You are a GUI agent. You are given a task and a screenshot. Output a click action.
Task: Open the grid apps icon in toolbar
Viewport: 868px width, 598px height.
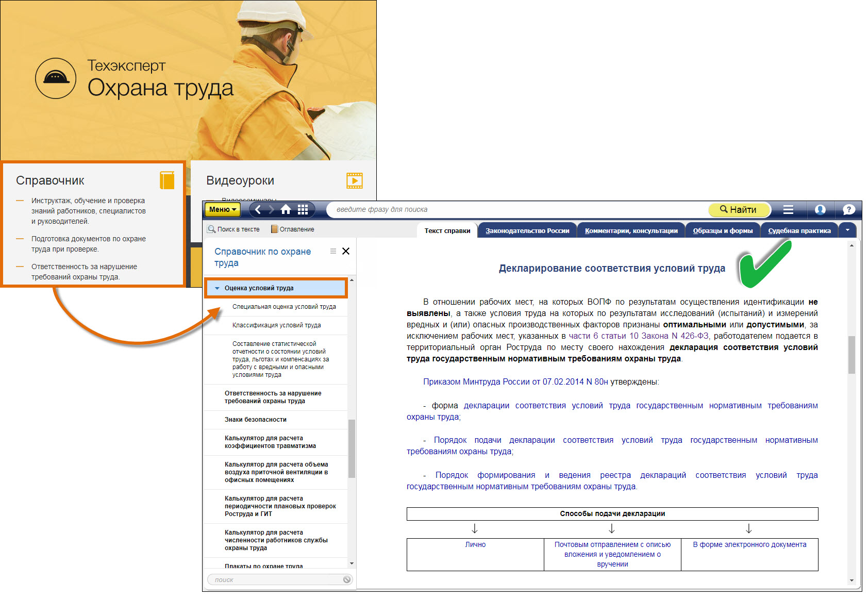tap(303, 209)
